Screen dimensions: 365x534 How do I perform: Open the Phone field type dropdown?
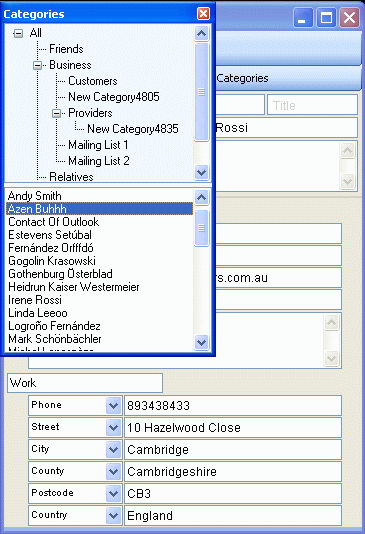(x=113, y=406)
